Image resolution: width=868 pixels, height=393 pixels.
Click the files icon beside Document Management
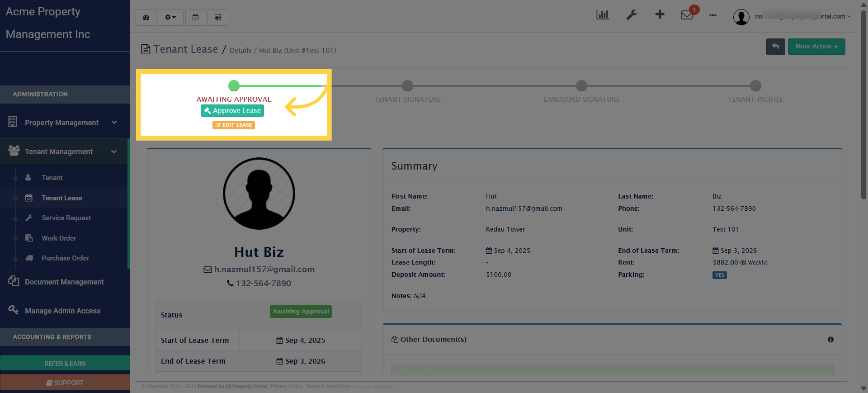[14, 281]
